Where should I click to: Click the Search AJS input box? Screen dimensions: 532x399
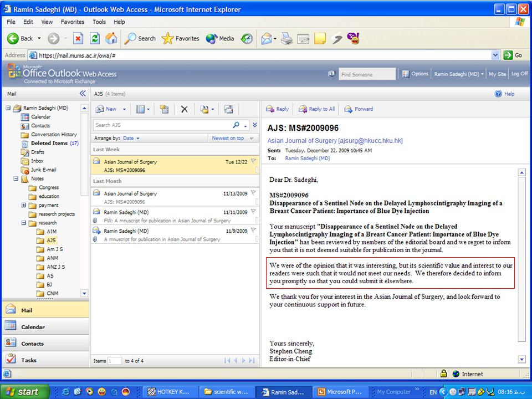[162, 125]
